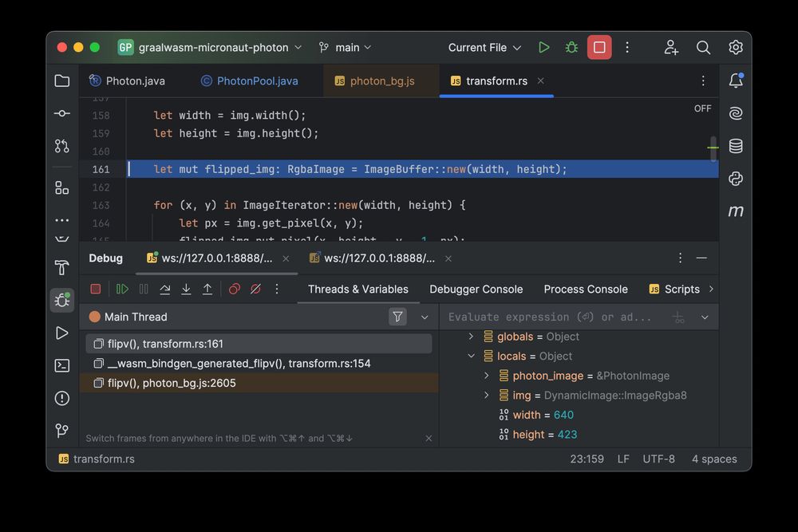Open the main branch dropdown
The height and width of the screenshot is (532, 798).
click(x=345, y=47)
